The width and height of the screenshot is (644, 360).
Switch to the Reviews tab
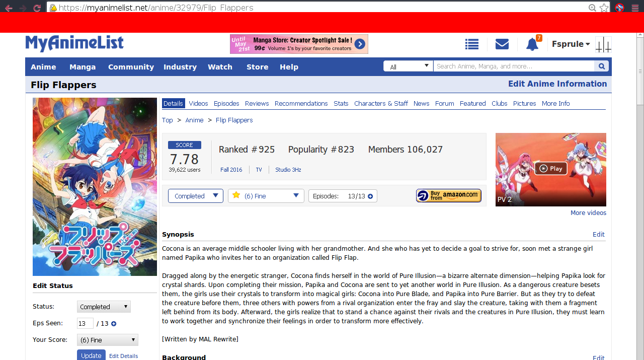point(257,103)
